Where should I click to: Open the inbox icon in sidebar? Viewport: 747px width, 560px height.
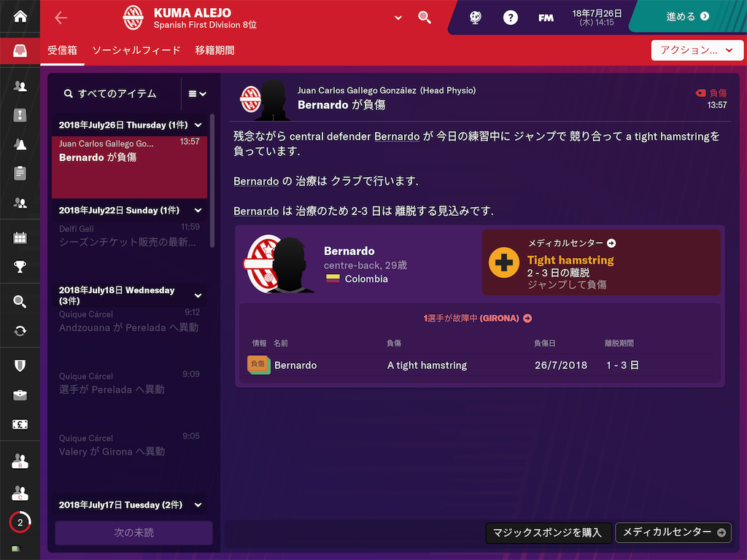[20, 50]
